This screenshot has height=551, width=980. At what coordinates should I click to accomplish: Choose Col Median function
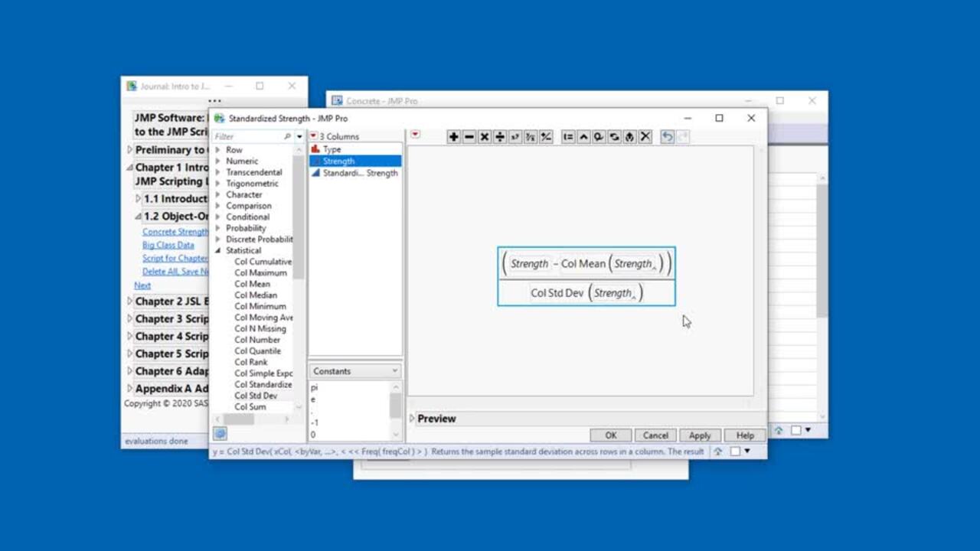[x=256, y=295]
